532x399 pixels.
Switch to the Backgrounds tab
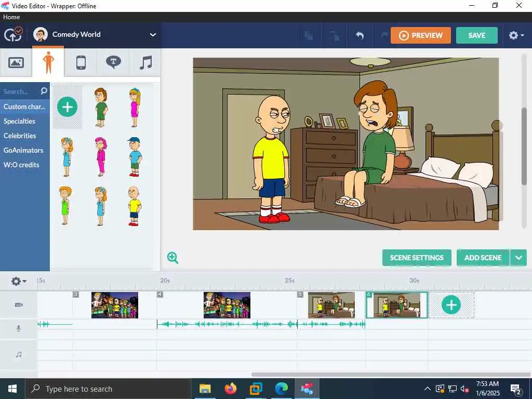16,62
